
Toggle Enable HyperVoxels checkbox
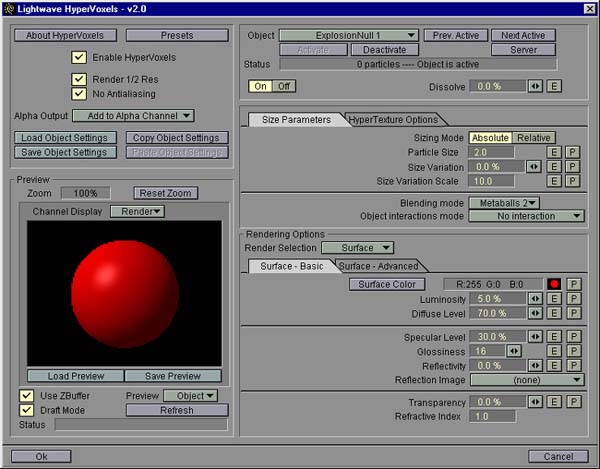79,57
